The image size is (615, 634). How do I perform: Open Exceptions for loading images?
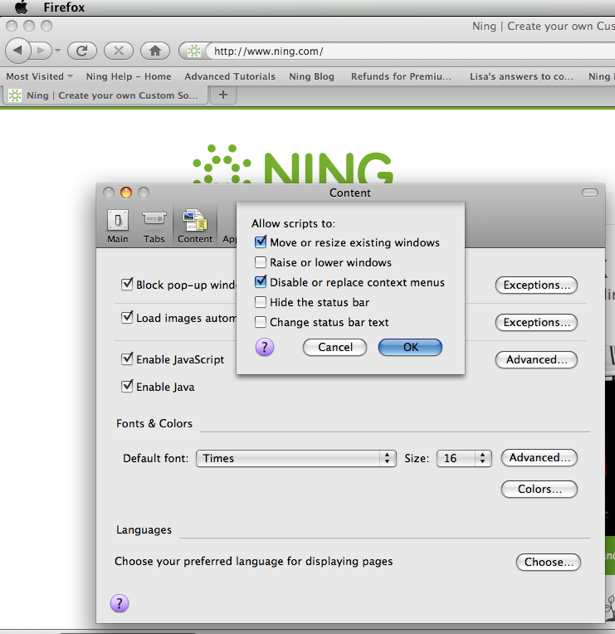tap(537, 322)
